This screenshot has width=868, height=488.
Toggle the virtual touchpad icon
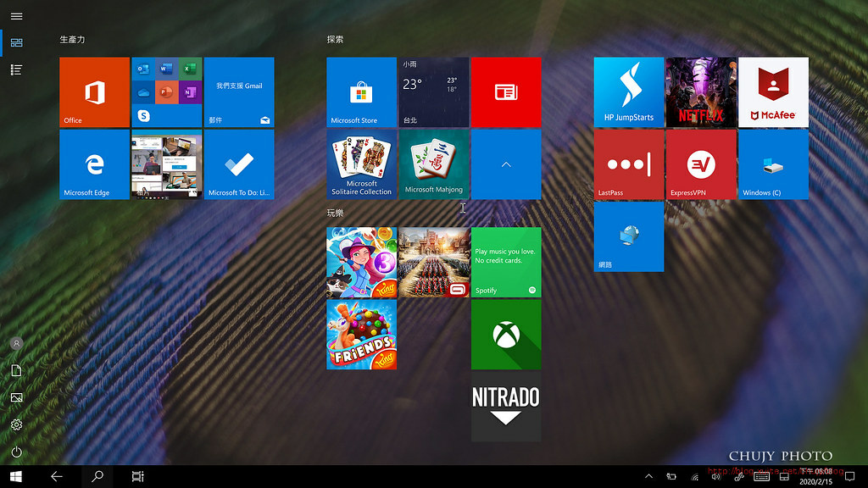[784, 476]
